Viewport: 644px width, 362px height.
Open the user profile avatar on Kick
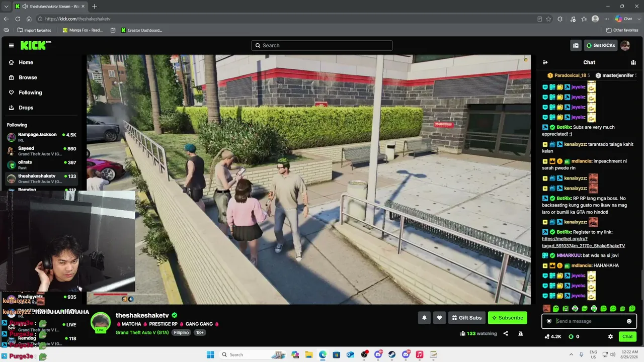click(625, 45)
